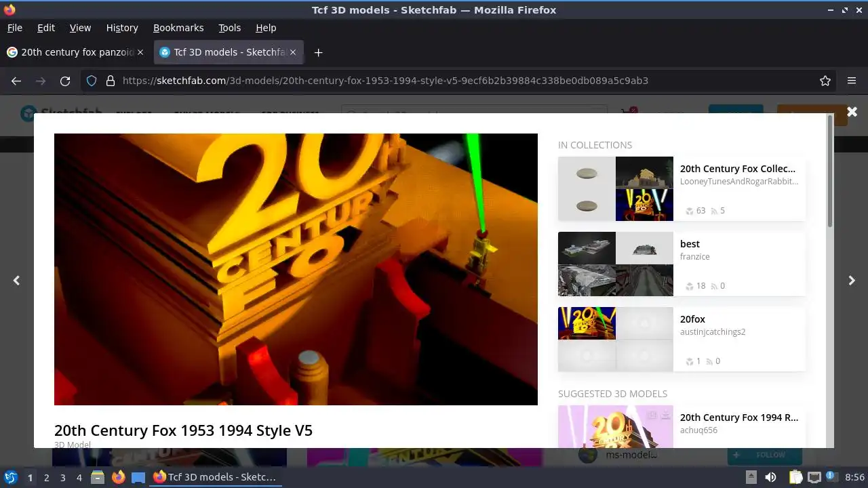Open the file manager taskbar icon
This screenshot has height=488, width=868.
point(98,477)
